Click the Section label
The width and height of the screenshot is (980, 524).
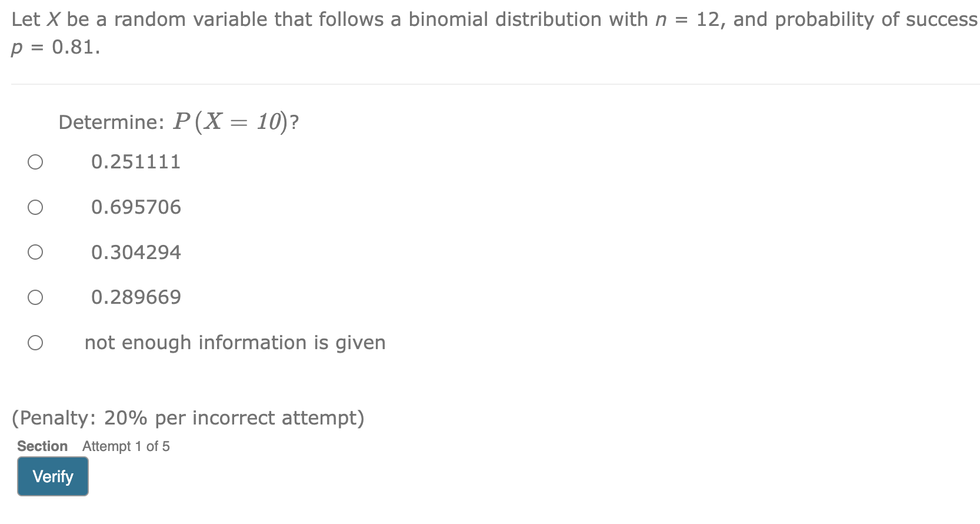[x=42, y=446]
